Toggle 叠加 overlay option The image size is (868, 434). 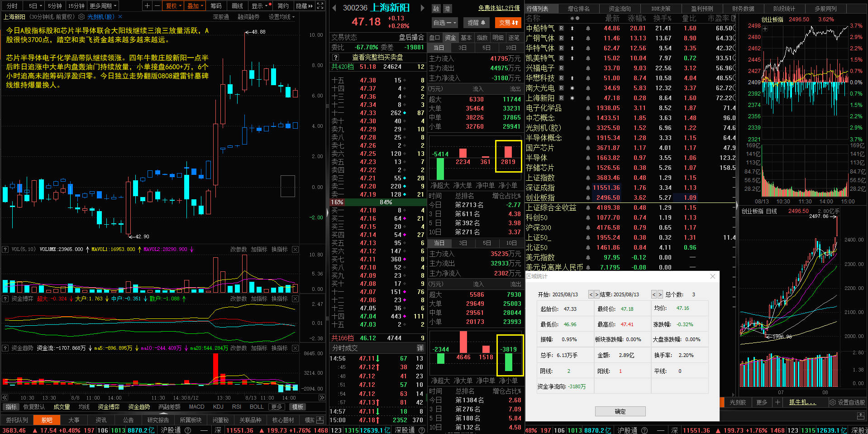[196, 6]
